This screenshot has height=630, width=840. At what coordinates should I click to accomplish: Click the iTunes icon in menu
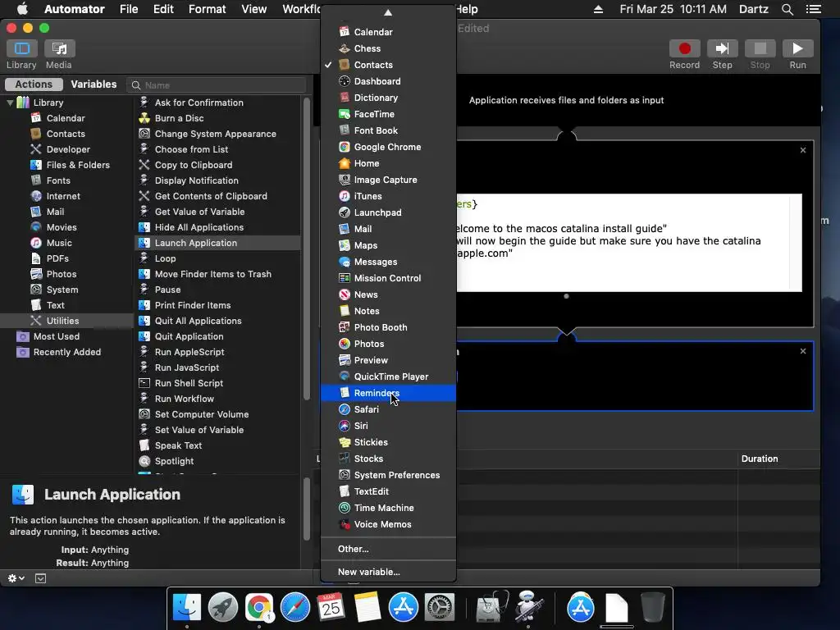pos(345,196)
